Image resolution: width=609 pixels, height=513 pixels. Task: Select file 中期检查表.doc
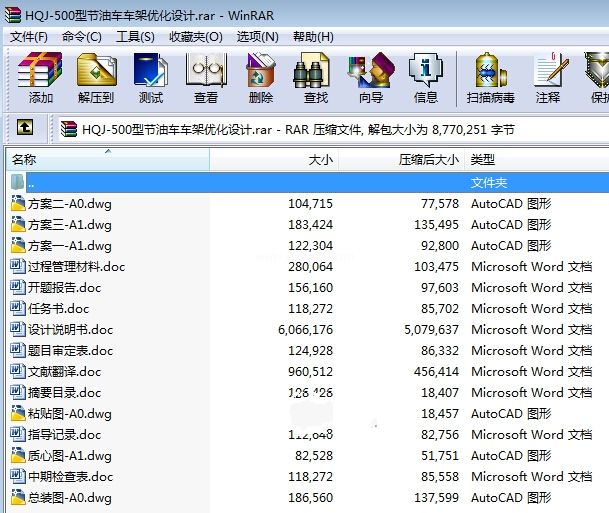pyautogui.click(x=70, y=476)
